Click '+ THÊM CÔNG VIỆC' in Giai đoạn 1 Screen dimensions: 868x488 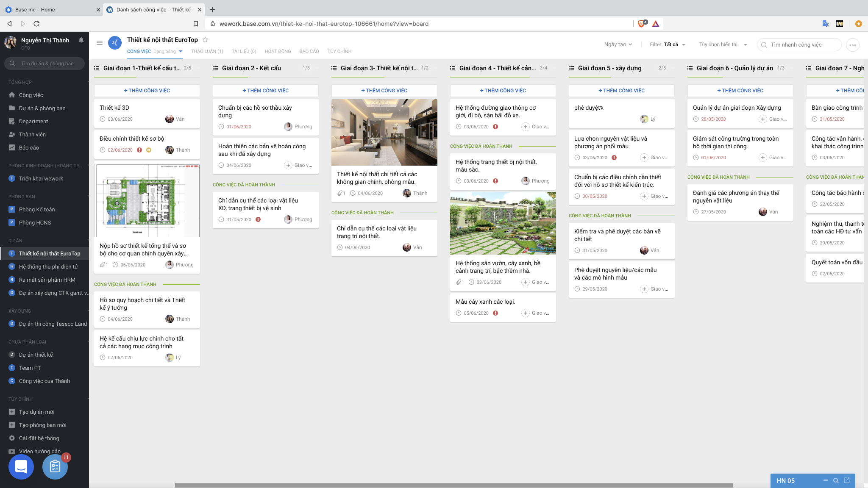(x=147, y=90)
